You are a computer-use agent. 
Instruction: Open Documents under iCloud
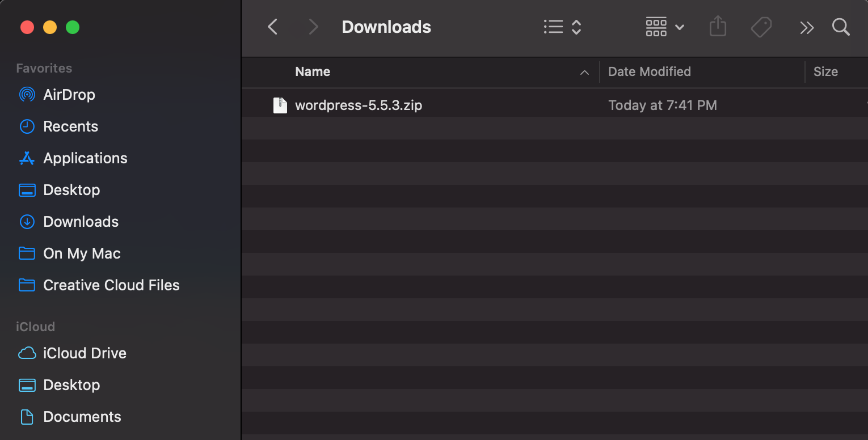82,417
